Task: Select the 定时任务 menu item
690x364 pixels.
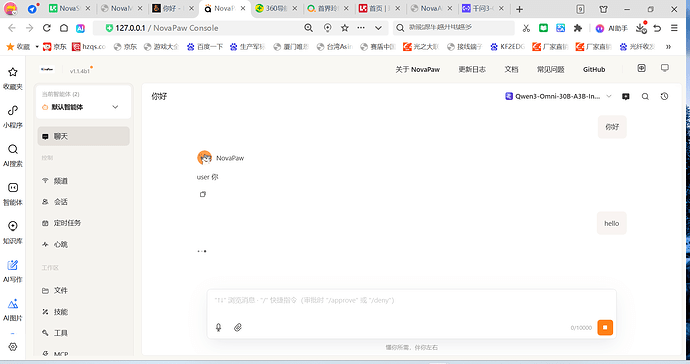Action: pos(84,223)
